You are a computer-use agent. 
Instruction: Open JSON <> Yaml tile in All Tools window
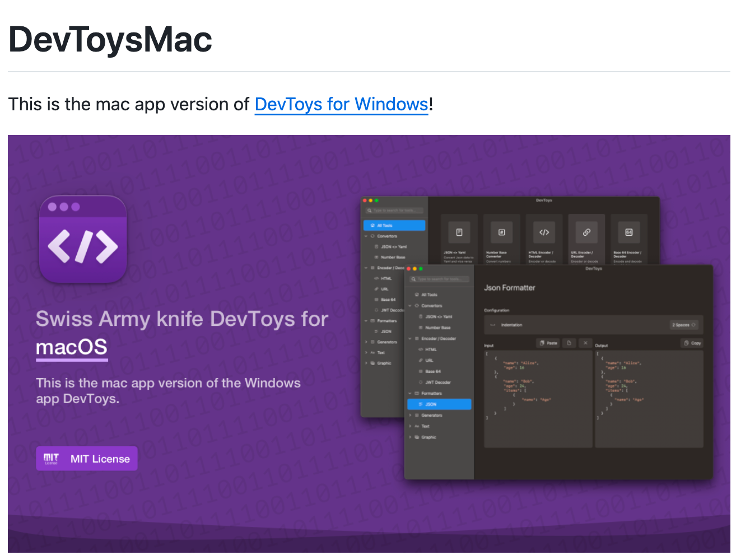click(459, 239)
